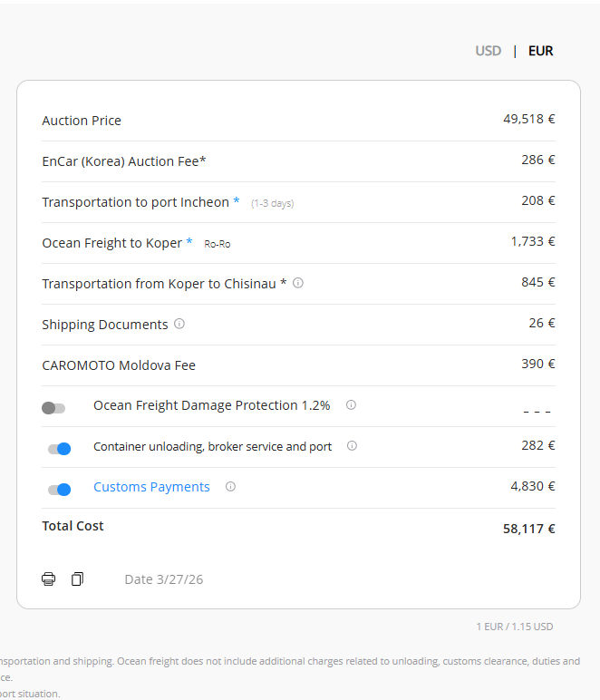Click info icon next to Shipping Documents
The width and height of the screenshot is (600, 700).
[179, 324]
